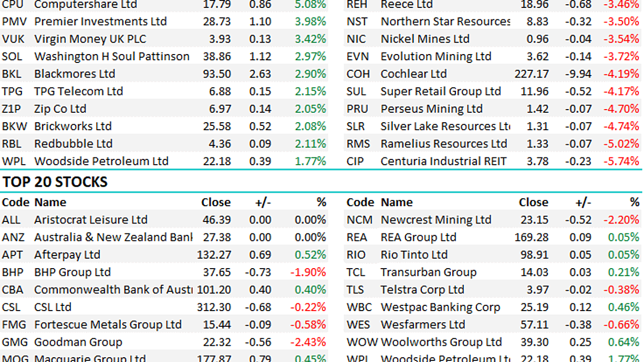Select the EVN stock code
The width and height of the screenshot is (644, 362).
[358, 56]
